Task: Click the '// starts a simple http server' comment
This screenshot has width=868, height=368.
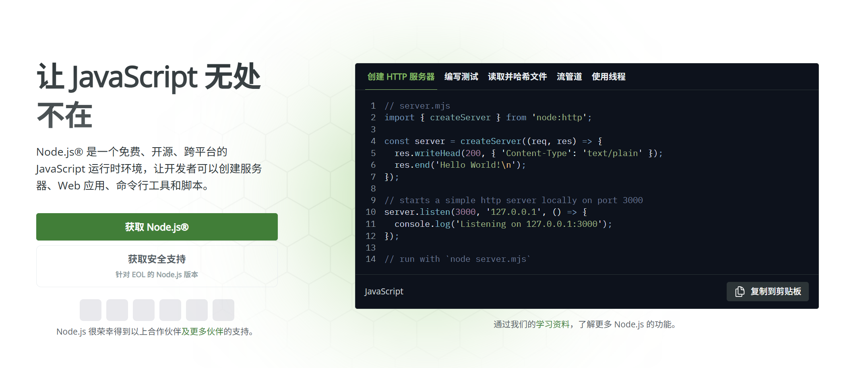Action: [513, 200]
